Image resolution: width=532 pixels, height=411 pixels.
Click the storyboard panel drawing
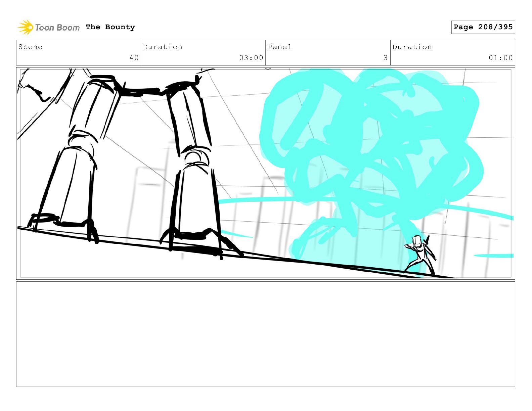(266, 173)
